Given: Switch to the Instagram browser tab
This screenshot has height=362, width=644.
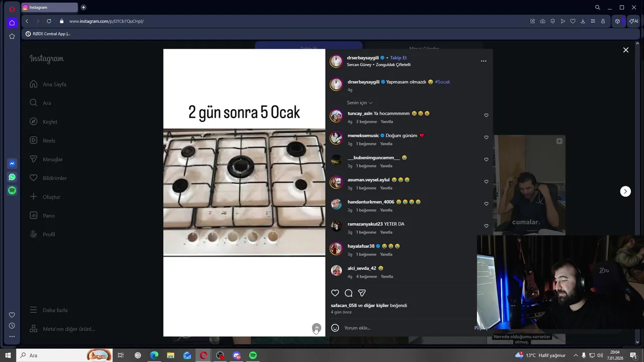Looking at the screenshot, I should pyautogui.click(x=50, y=8).
